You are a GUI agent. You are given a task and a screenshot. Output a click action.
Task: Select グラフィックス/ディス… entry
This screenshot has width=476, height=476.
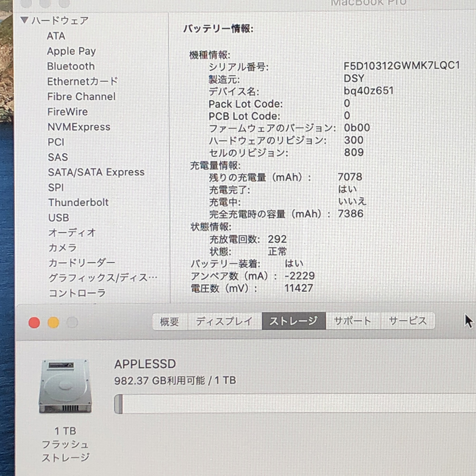click(x=103, y=278)
